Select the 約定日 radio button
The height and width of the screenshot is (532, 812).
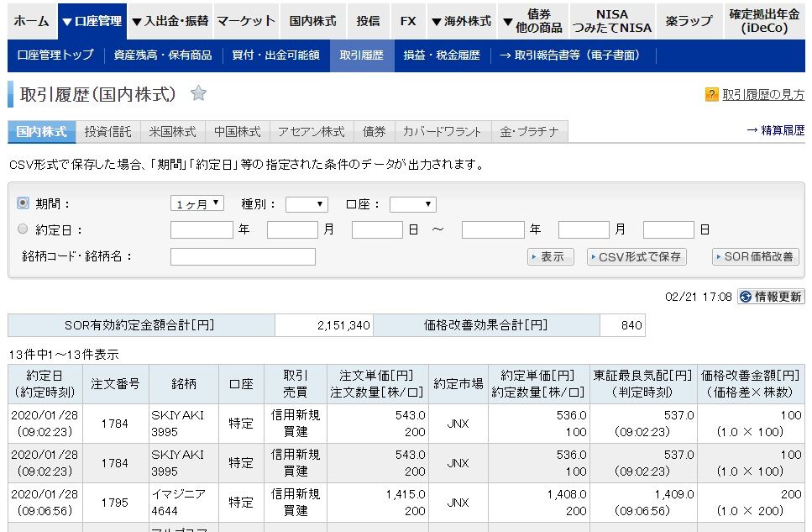(23, 229)
